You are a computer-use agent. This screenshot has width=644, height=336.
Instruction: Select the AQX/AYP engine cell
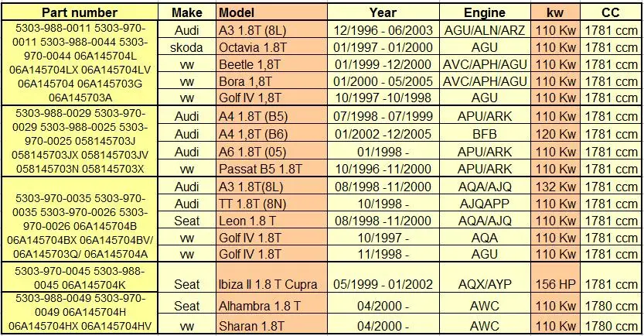point(485,277)
